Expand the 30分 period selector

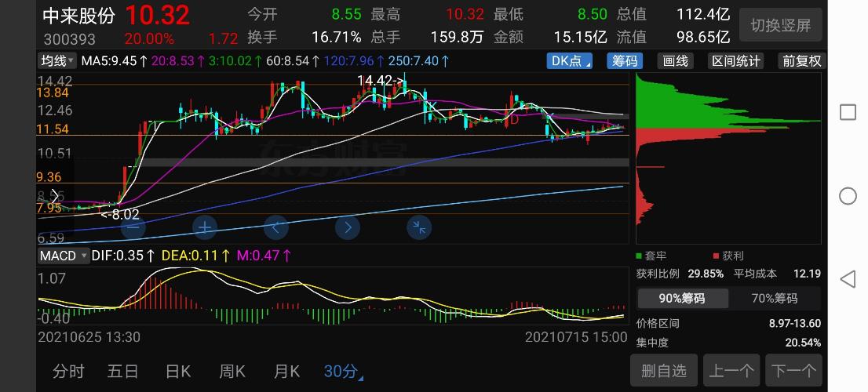343,372
